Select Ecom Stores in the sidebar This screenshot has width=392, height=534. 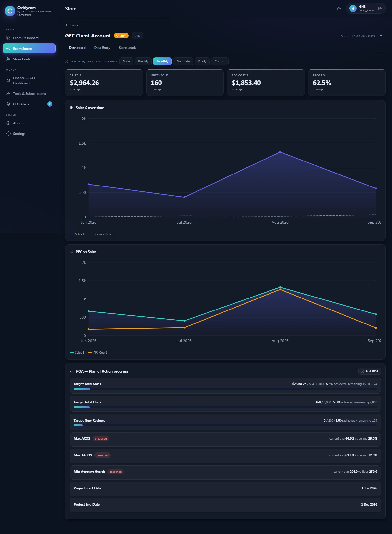tap(29, 49)
